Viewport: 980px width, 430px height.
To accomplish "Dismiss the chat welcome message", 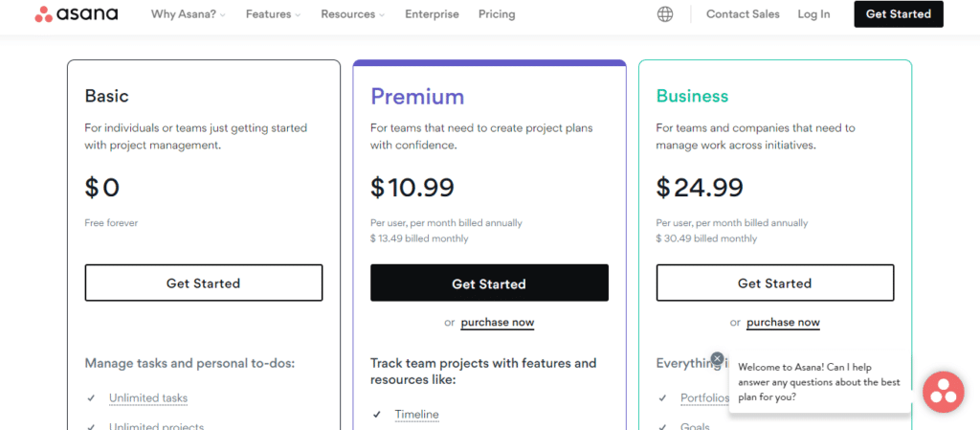I will (x=717, y=359).
